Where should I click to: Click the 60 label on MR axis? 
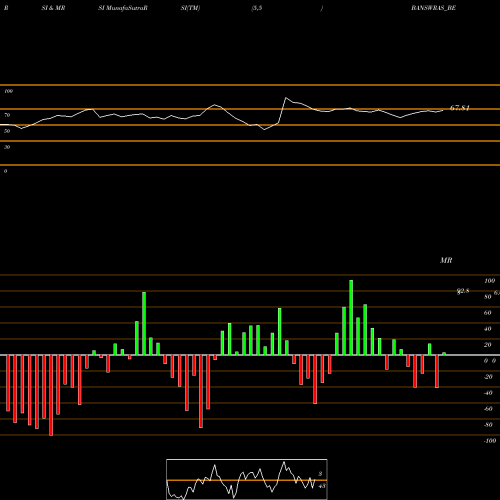[487, 313]
